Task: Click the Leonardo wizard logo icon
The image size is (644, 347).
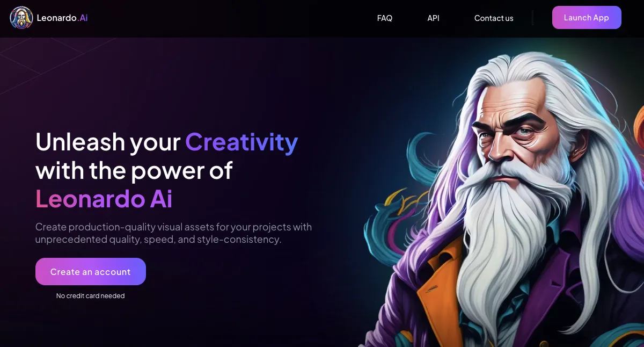Action: 21,18
